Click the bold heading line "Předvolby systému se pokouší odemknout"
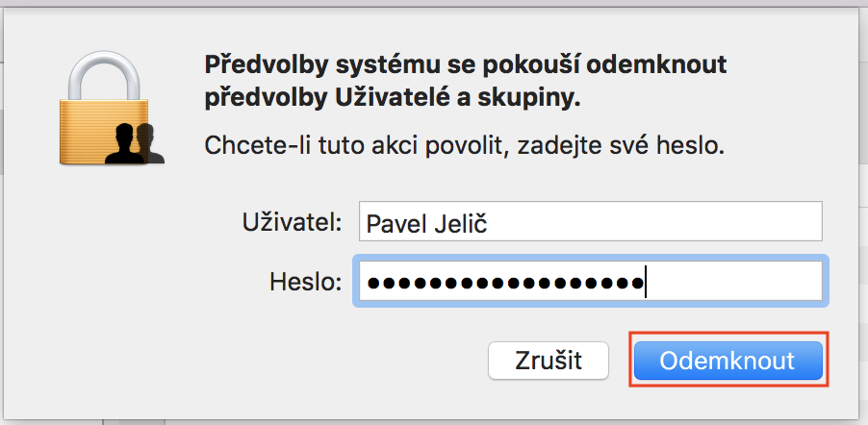This screenshot has width=868, height=425. pyautogui.click(x=465, y=66)
